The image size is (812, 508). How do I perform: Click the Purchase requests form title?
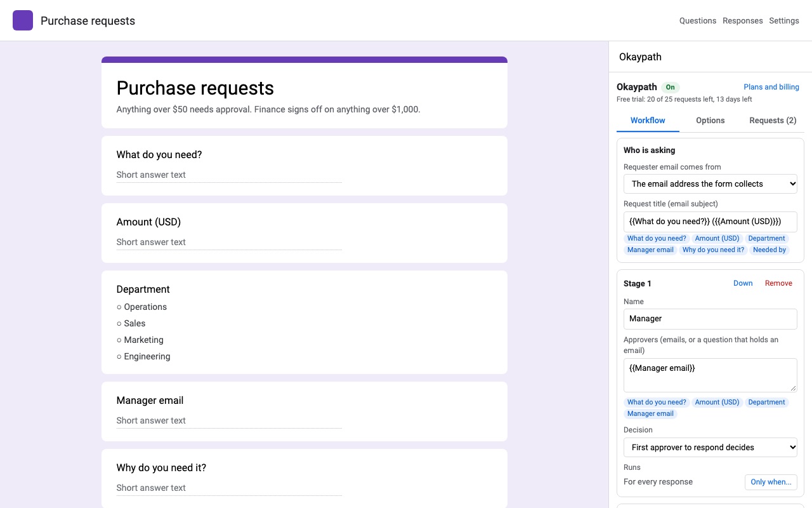(195, 88)
